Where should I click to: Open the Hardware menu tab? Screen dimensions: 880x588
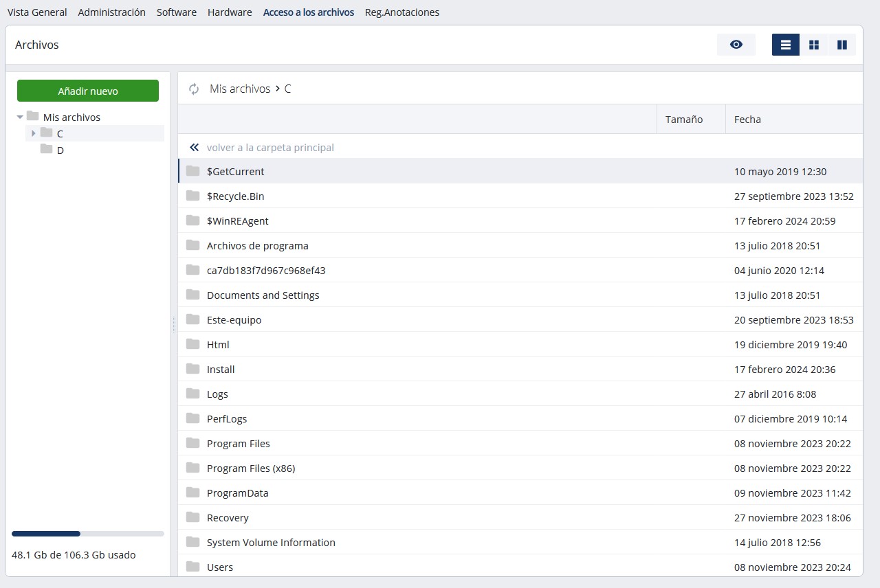230,12
